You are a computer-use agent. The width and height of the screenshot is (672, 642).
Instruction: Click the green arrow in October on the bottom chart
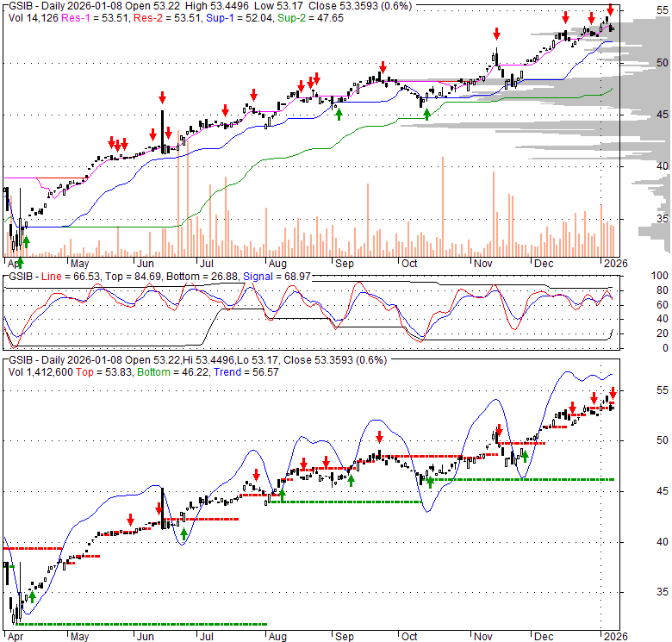(430, 482)
